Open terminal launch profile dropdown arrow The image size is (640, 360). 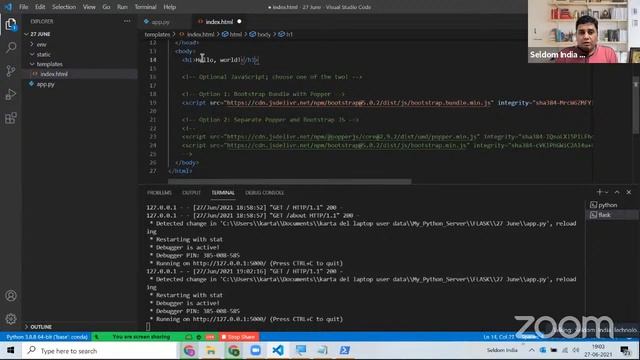[607, 192]
